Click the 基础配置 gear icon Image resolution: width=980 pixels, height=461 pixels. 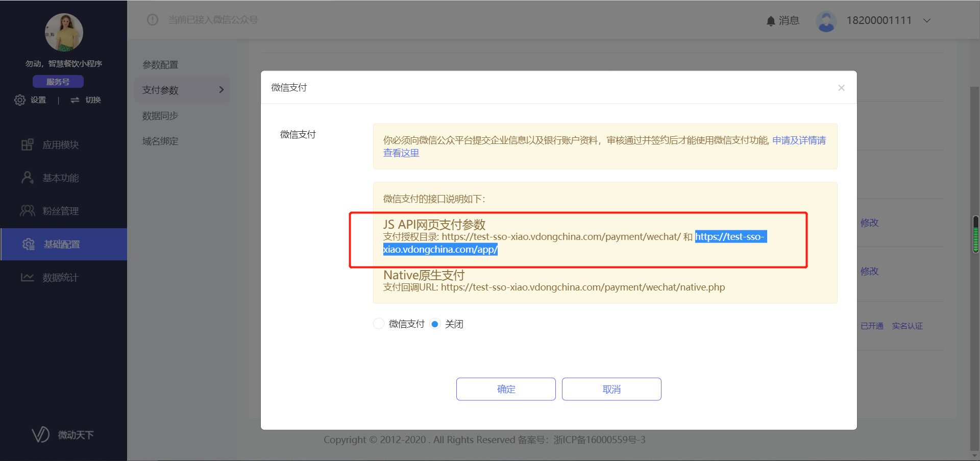point(29,244)
